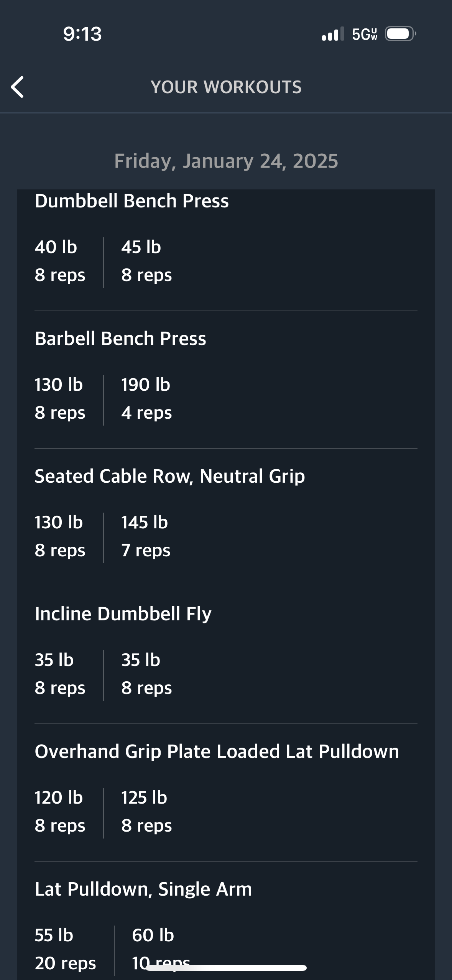Tap the cellular signal bars icon

click(x=333, y=34)
